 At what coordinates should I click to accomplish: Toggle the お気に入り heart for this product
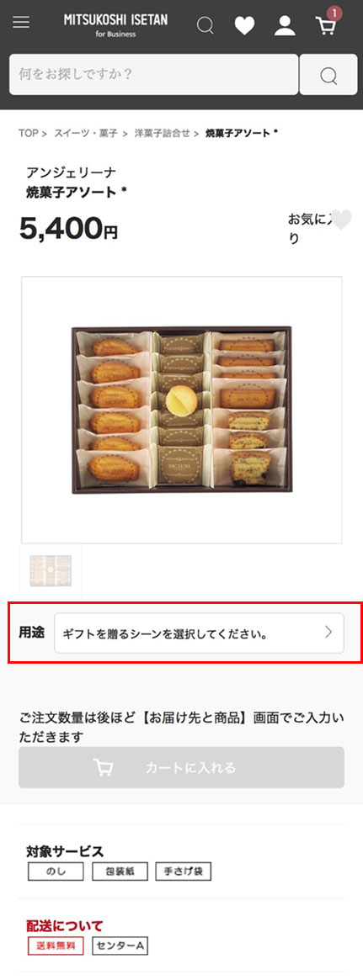coord(341,220)
